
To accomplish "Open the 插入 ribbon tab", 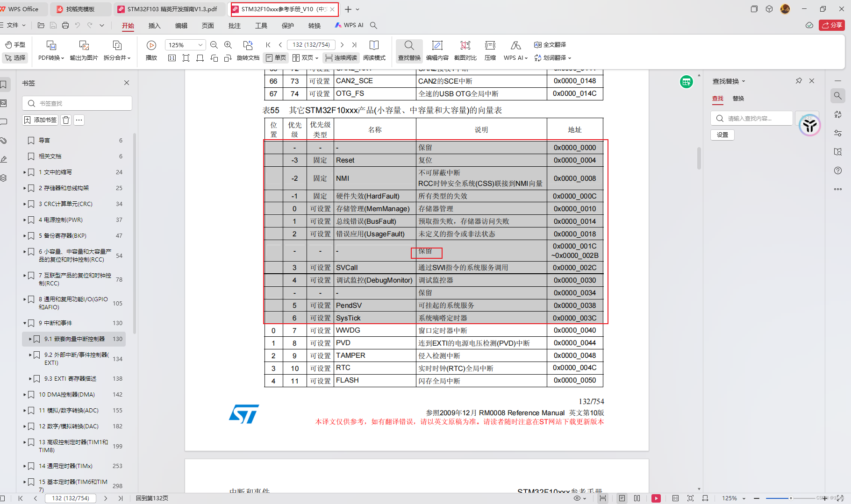I will pos(155,26).
